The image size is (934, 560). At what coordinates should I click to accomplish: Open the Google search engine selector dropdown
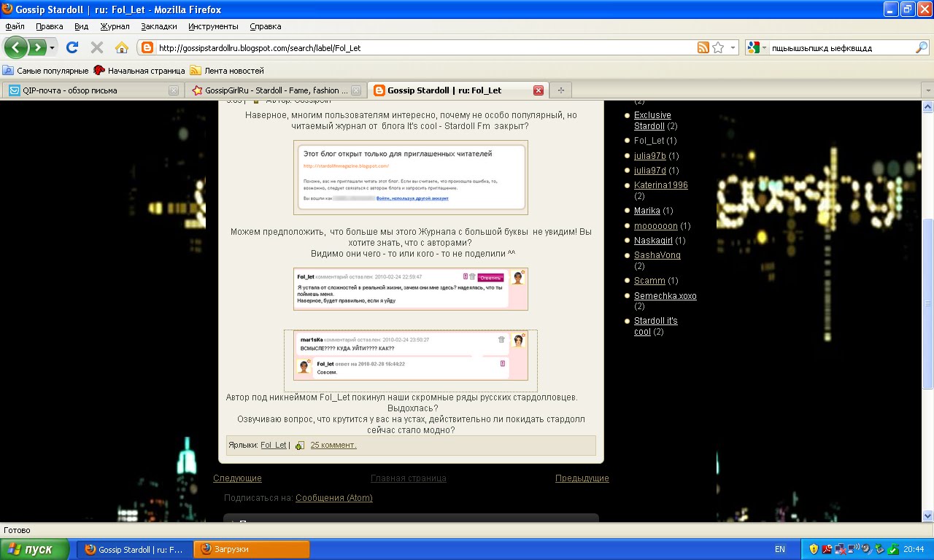tap(757, 48)
